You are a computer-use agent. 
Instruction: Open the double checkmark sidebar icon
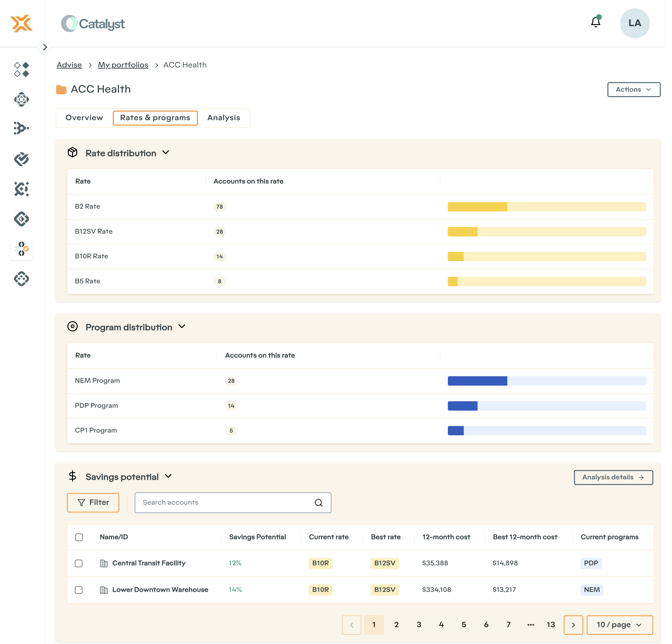tap(21, 159)
